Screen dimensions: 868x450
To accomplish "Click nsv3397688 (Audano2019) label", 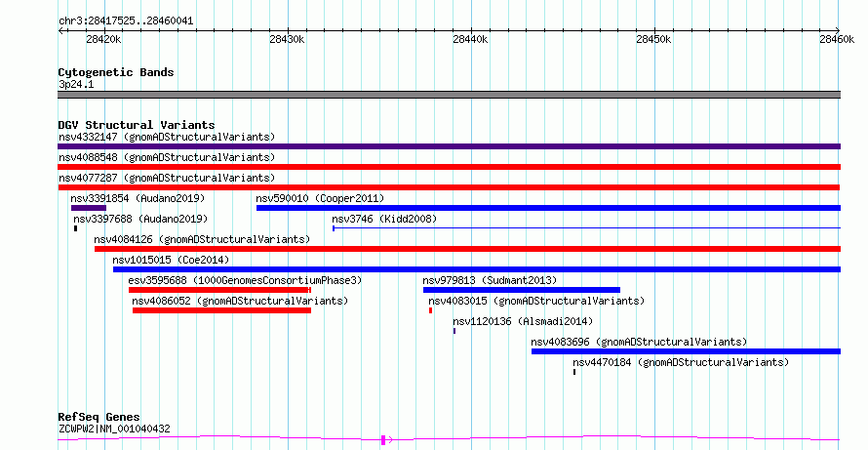I will (x=140, y=219).
